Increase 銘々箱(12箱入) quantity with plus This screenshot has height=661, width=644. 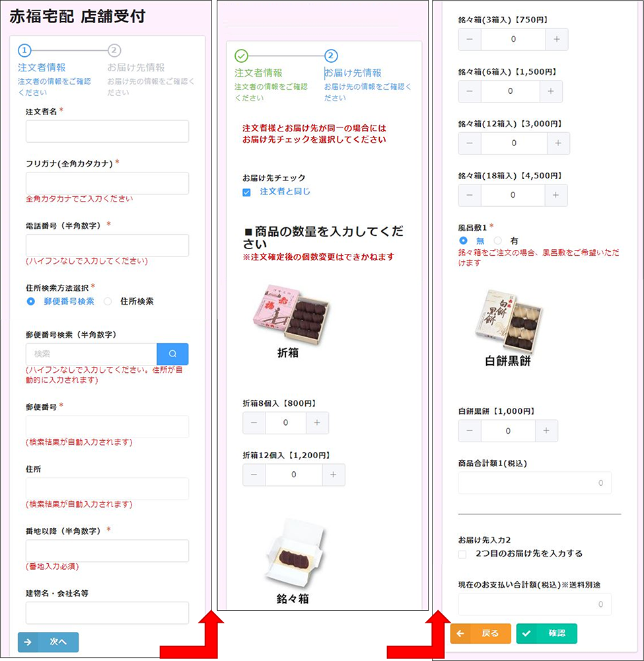coord(558,143)
